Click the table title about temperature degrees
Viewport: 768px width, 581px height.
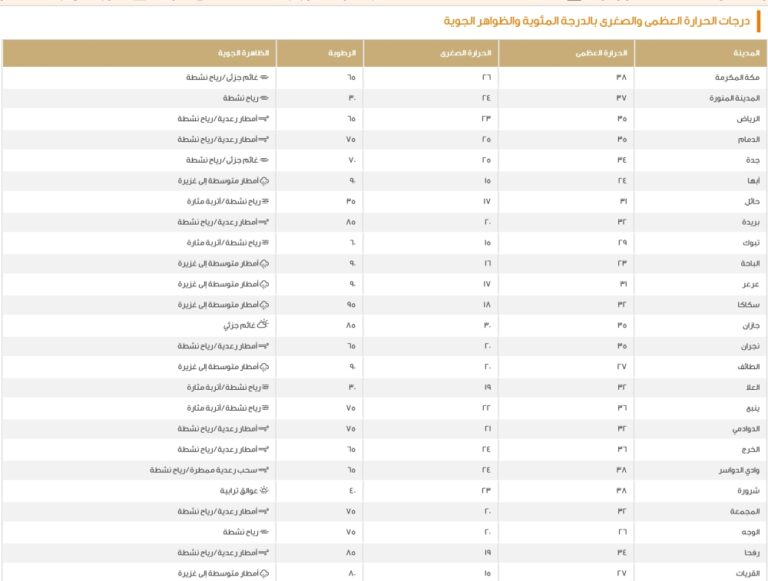599,20
